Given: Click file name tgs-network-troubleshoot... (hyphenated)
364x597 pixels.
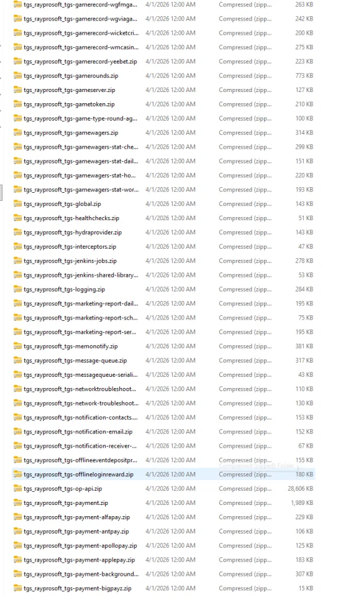Looking at the screenshot, I should tap(81, 403).
